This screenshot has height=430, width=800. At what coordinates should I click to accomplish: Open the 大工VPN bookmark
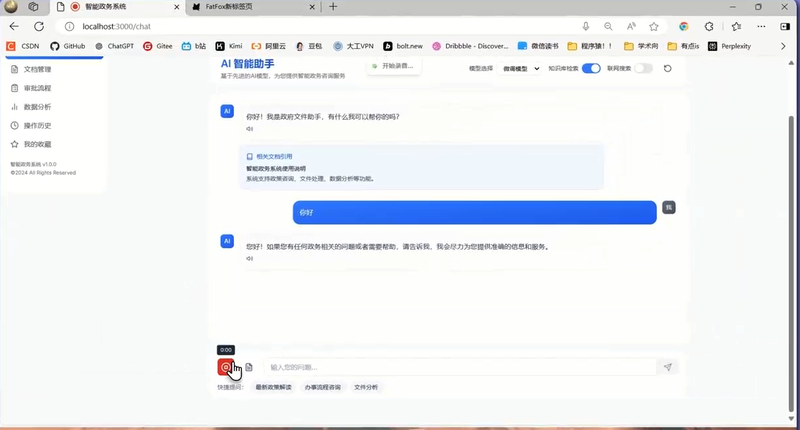tap(354, 46)
